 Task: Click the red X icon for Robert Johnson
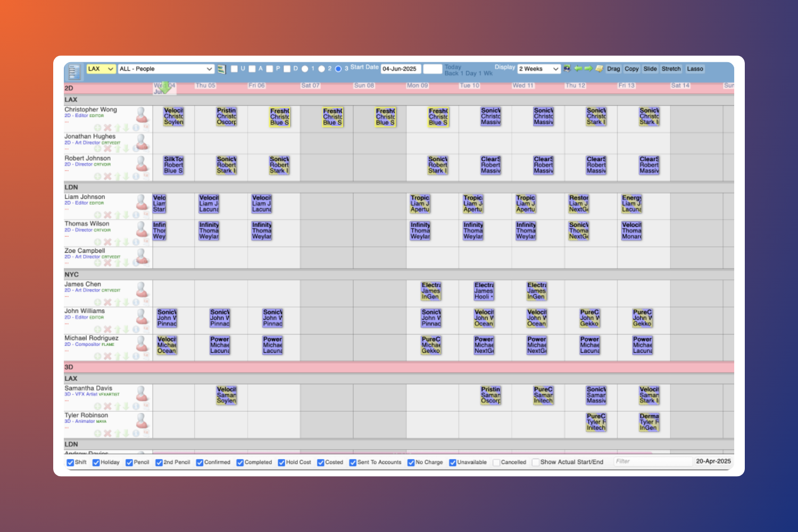[x=107, y=177]
